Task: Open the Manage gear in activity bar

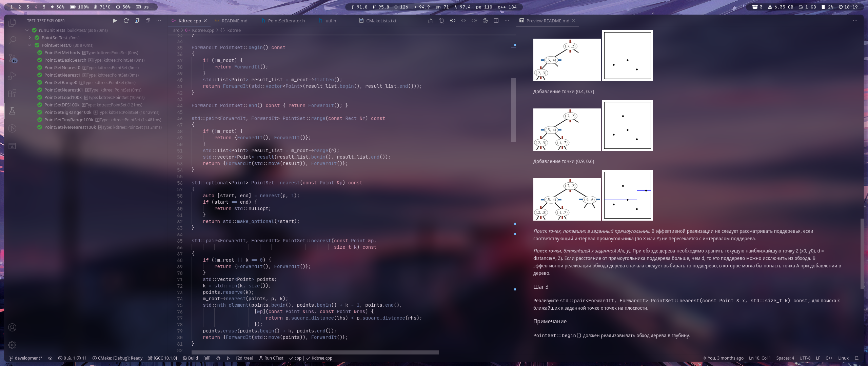Action: click(x=12, y=345)
